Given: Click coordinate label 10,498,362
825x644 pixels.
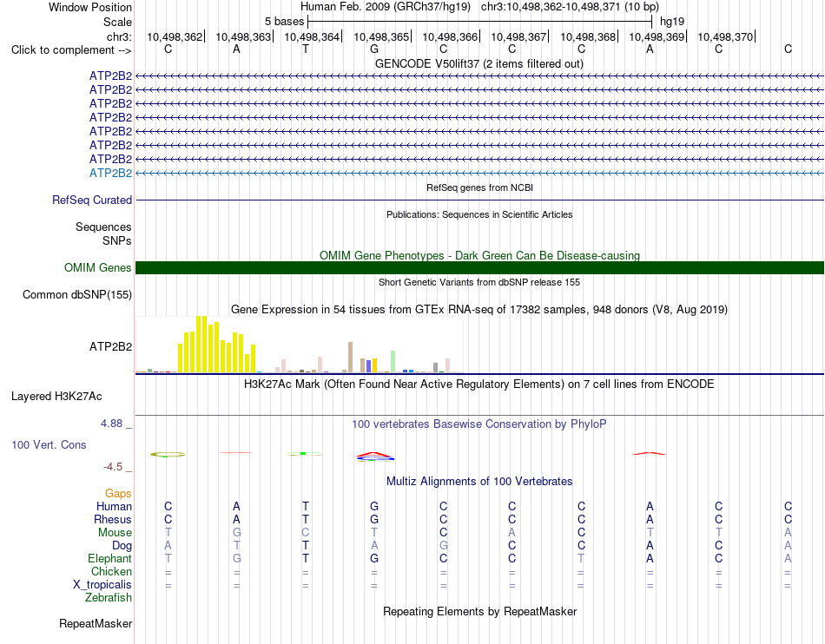Looking at the screenshot, I should pyautogui.click(x=175, y=36).
